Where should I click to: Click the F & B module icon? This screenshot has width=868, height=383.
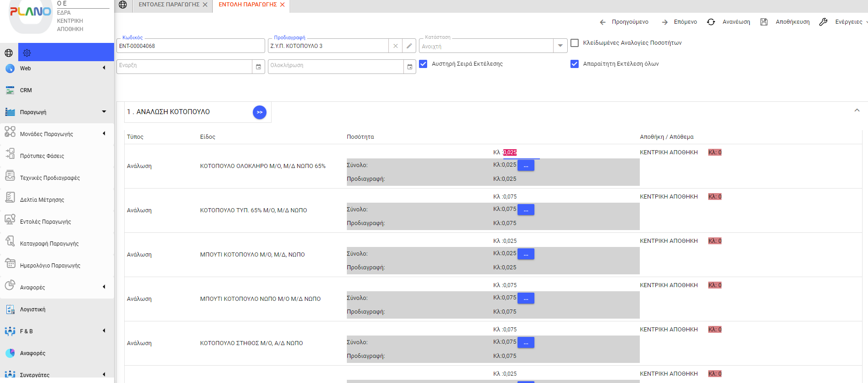[10, 331]
